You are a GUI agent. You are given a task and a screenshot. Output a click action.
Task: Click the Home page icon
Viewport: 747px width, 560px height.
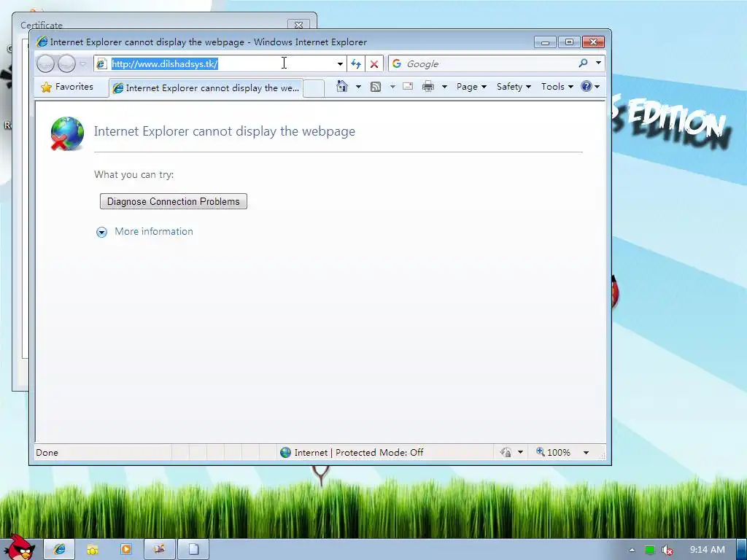[x=342, y=86]
